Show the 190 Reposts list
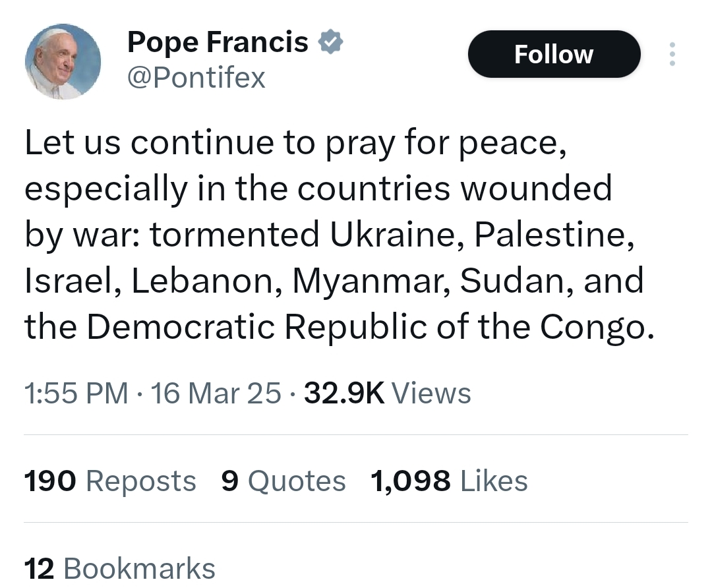 110,481
